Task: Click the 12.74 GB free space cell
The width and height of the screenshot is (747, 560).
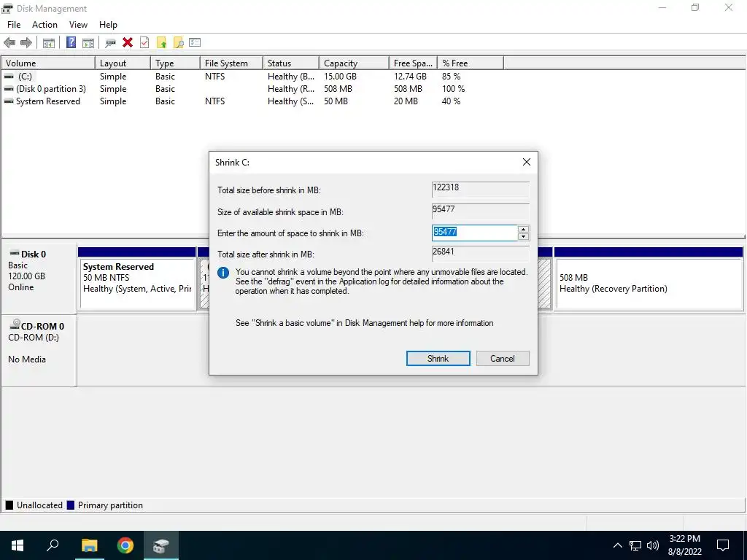Action: click(410, 76)
